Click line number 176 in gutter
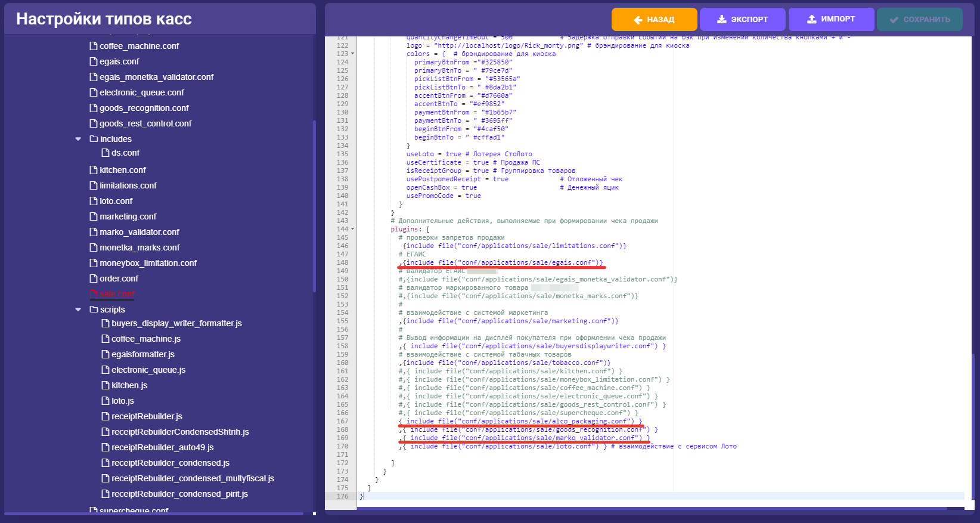Image resolution: width=980 pixels, height=523 pixels. (342, 496)
